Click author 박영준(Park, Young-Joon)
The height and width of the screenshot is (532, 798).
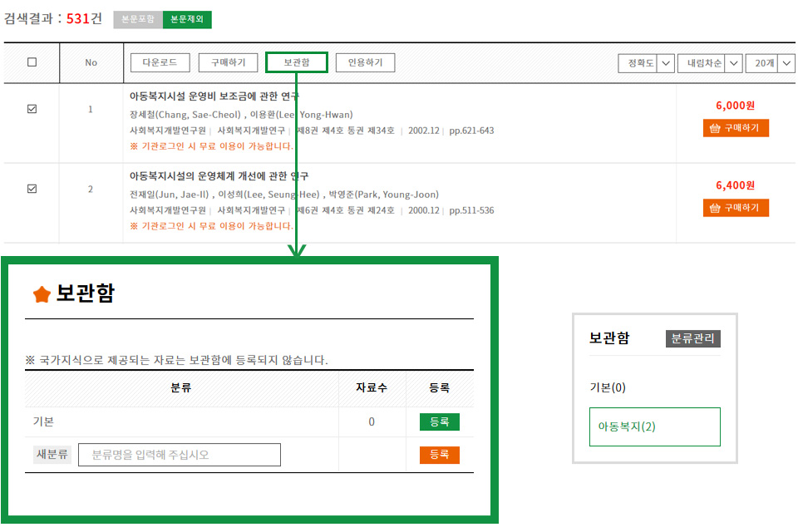pyautogui.click(x=384, y=195)
